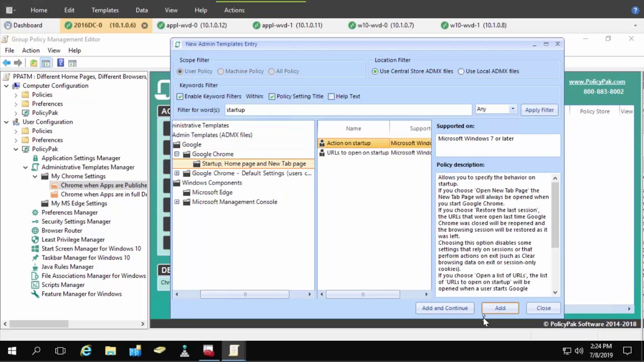Click the template tree horizontal scrollbar
Screen dimensions: 644x362
[x=245, y=294]
